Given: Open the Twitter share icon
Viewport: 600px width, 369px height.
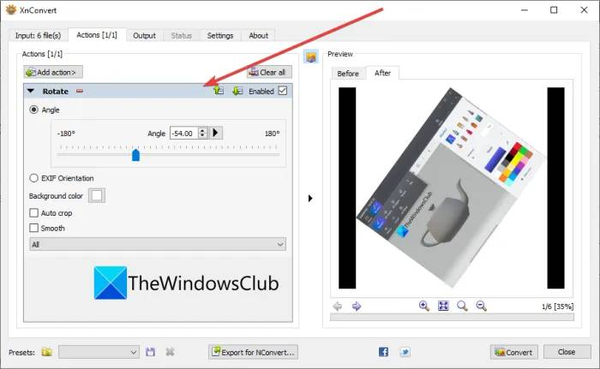Looking at the screenshot, I should (x=405, y=352).
